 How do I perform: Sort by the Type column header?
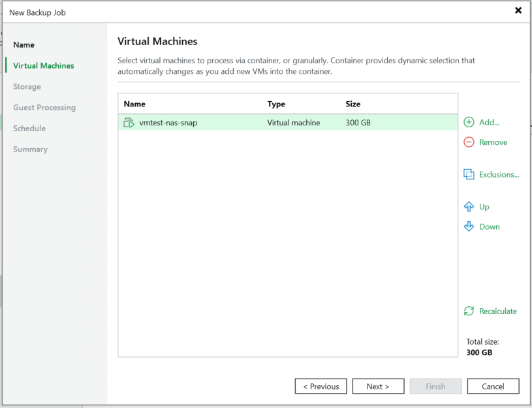(x=276, y=104)
